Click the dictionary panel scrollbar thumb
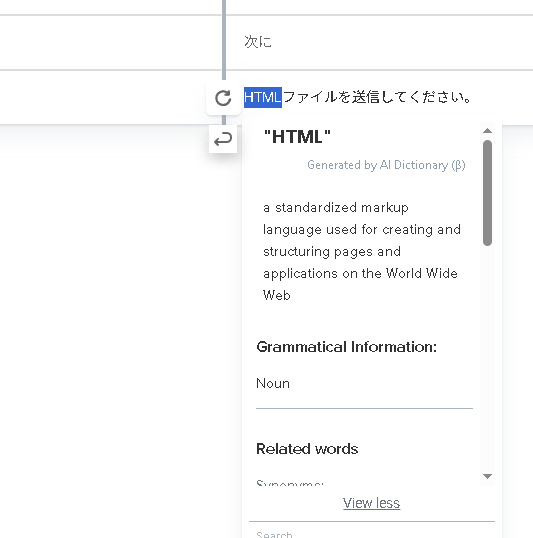The width and height of the screenshot is (533, 538). 487,193
